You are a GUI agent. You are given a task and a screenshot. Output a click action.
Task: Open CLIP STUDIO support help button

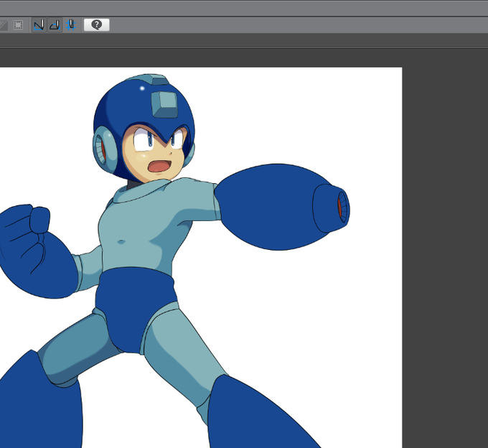tap(96, 25)
